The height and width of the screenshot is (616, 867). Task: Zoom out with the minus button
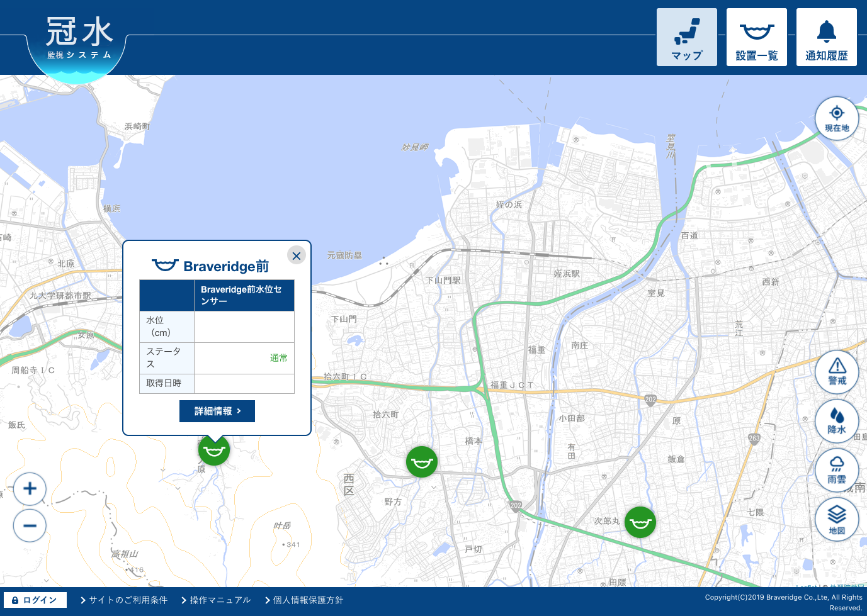coord(30,526)
